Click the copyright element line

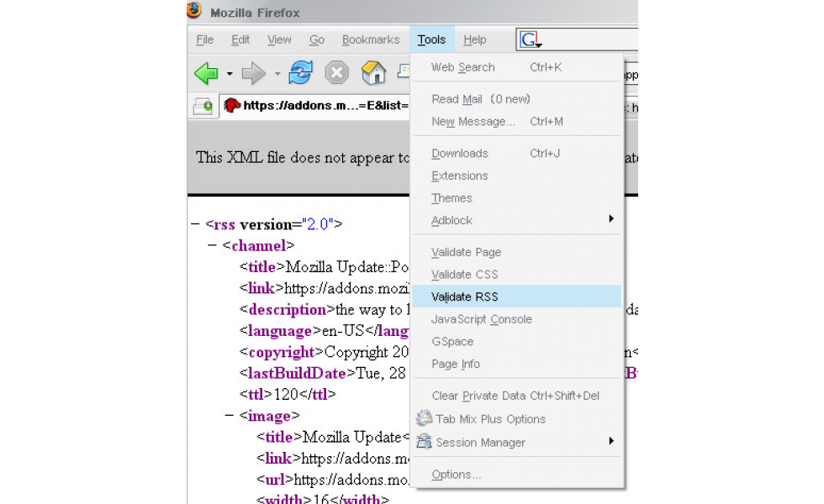point(324,352)
